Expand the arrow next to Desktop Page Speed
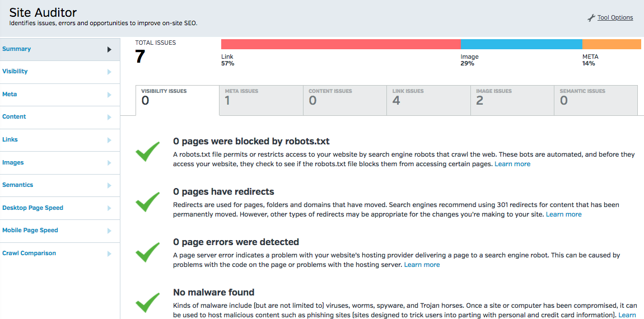The height and width of the screenshot is (319, 644). point(109,208)
